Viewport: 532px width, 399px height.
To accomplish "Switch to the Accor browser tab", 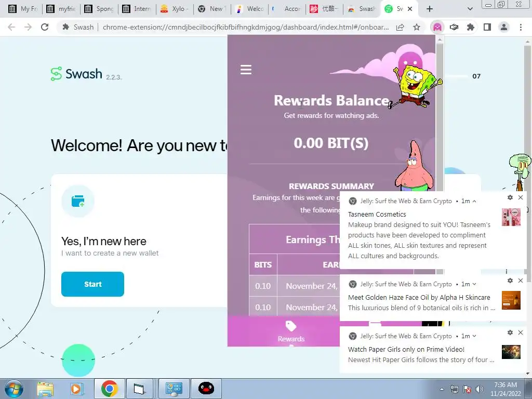I will 287,9.
